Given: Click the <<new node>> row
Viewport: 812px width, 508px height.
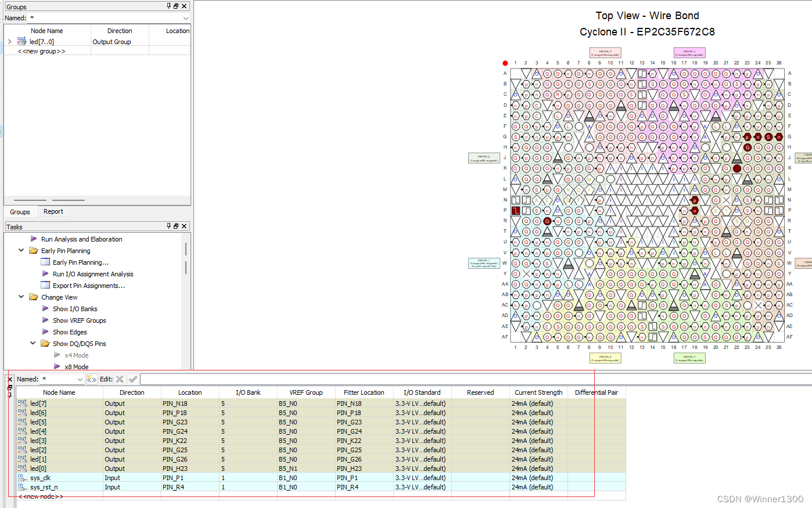Looking at the screenshot, I should (x=41, y=496).
